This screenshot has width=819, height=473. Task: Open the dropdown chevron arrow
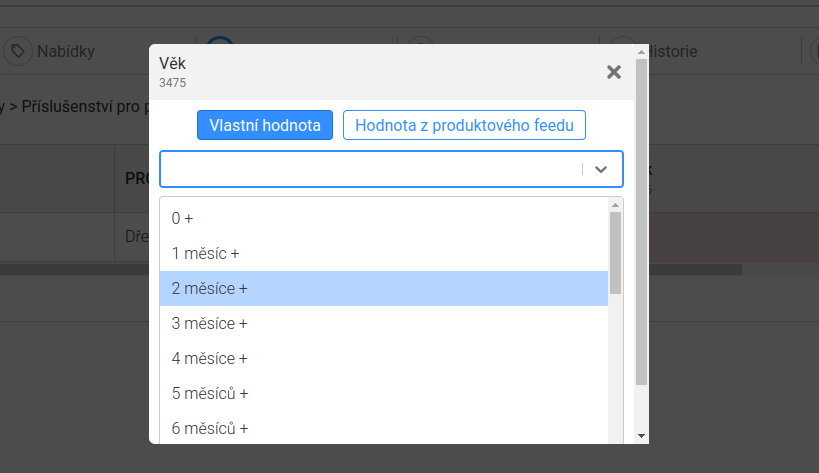tap(601, 169)
